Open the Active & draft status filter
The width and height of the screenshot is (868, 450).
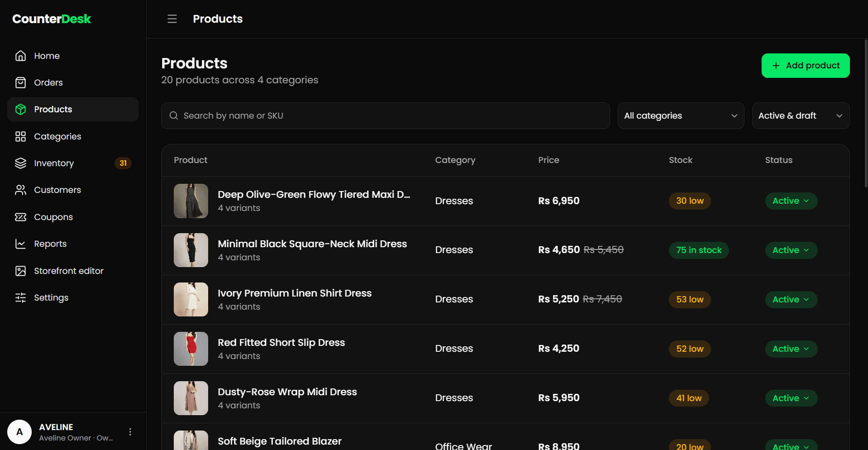(x=801, y=116)
